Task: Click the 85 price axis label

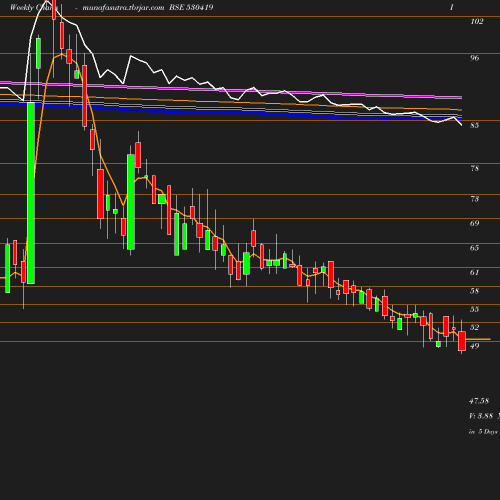Action: pos(475,125)
